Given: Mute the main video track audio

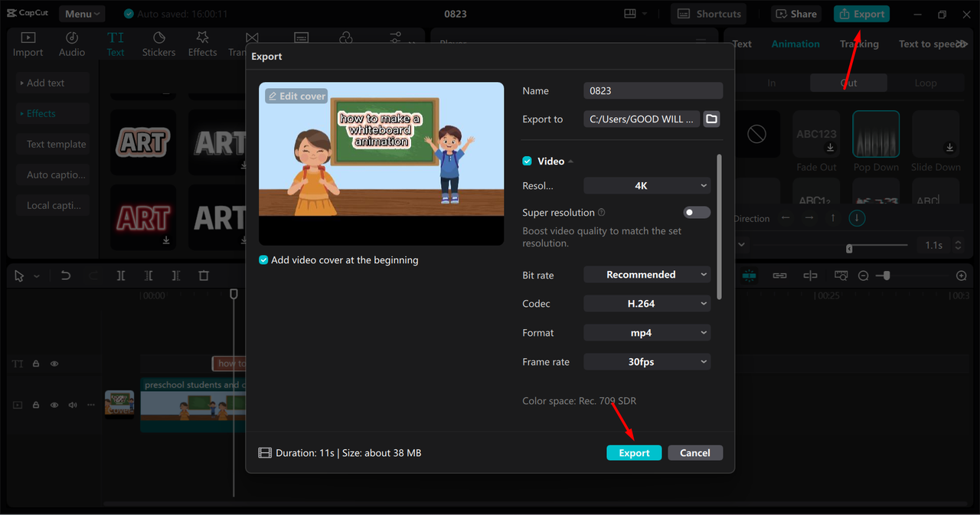Looking at the screenshot, I should [73, 405].
